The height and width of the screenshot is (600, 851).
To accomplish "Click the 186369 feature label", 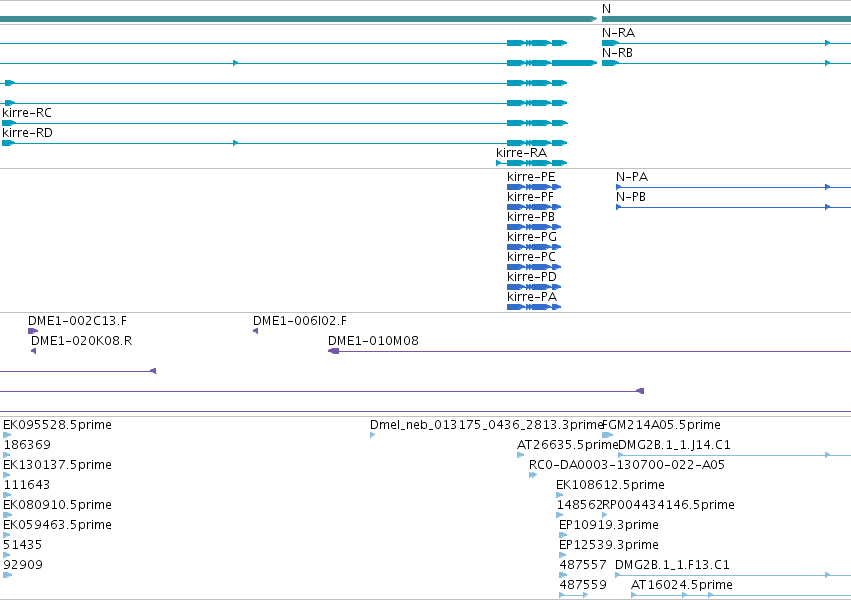I will (x=27, y=445).
